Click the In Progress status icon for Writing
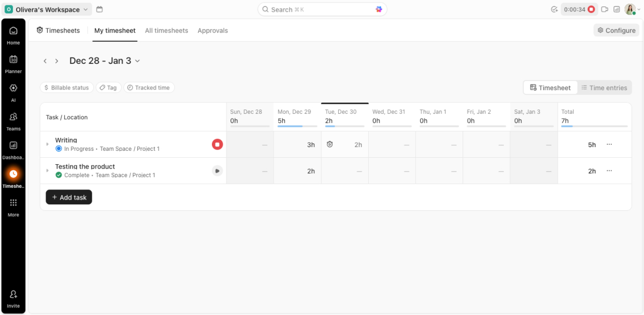This screenshot has height=315, width=644. coord(58,149)
